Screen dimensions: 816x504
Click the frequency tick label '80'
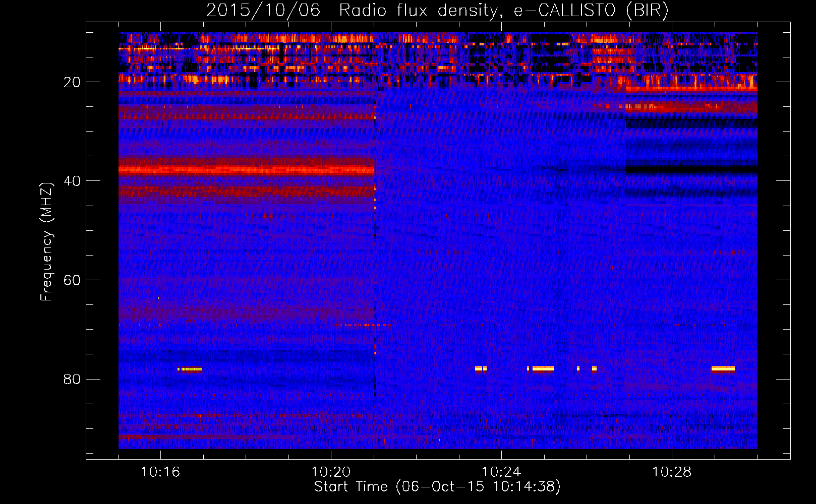(x=72, y=379)
